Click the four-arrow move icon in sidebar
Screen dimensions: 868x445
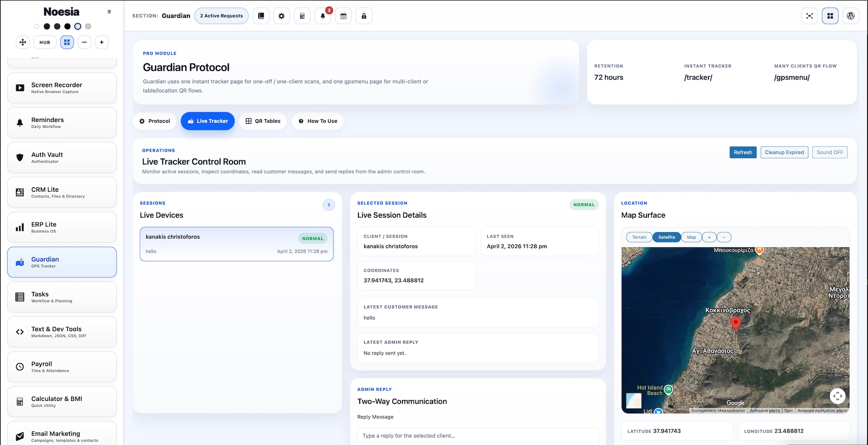click(23, 42)
